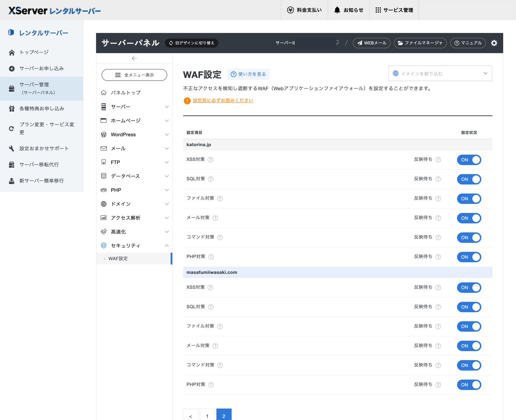This screenshot has width=516, height=420.
Task: Expand the データベース menu section
Action: click(x=134, y=176)
